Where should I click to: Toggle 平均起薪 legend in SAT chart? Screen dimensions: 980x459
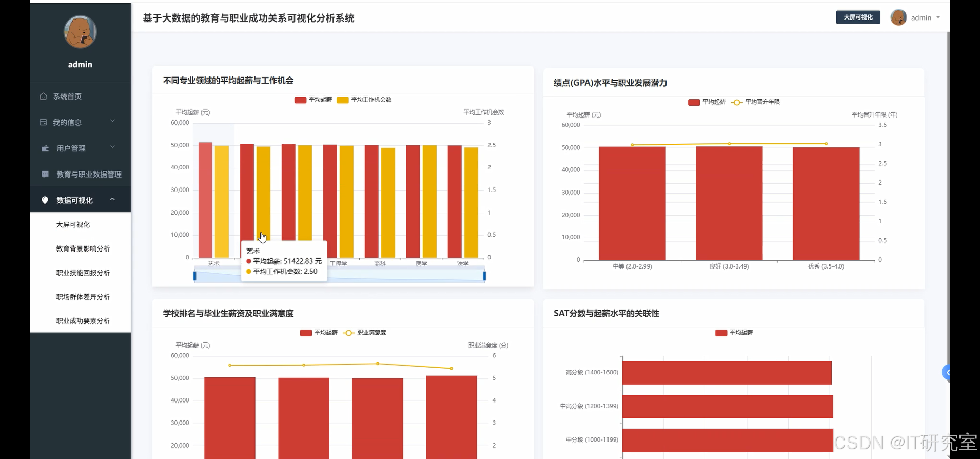pyautogui.click(x=734, y=333)
